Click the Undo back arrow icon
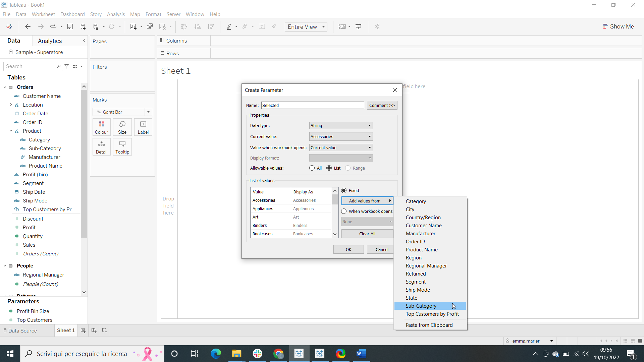This screenshot has height=362, width=644. pos(28,27)
